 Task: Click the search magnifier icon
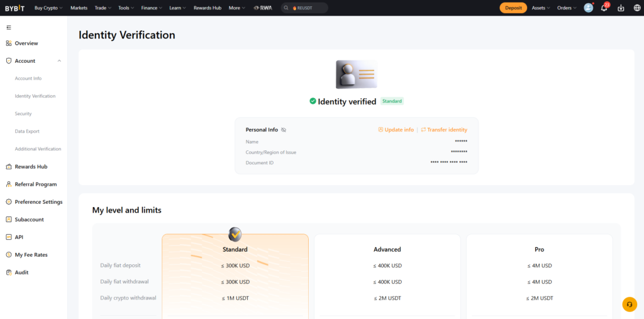coord(286,8)
